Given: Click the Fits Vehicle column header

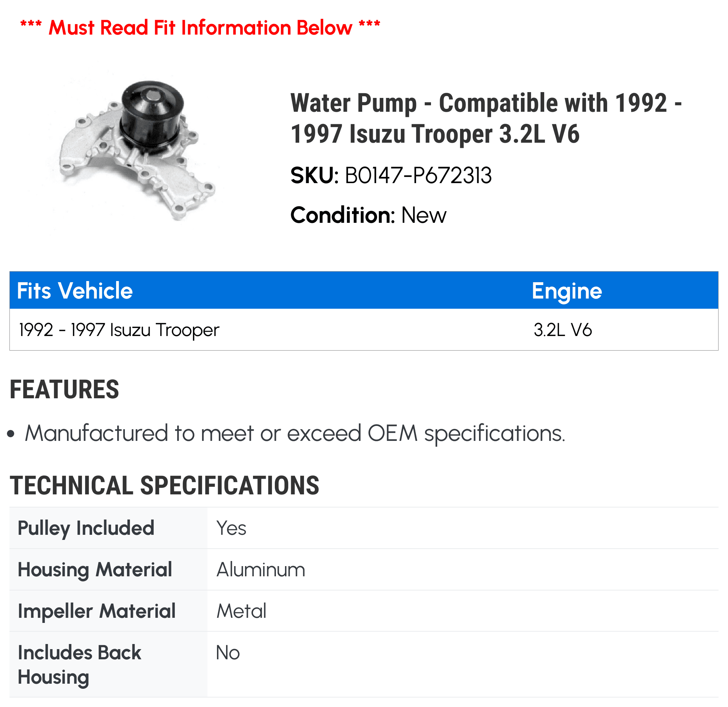Looking at the screenshot, I should (x=75, y=291).
